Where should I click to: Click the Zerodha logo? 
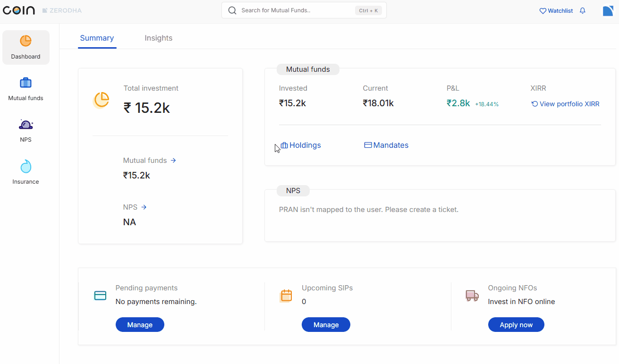point(62,10)
